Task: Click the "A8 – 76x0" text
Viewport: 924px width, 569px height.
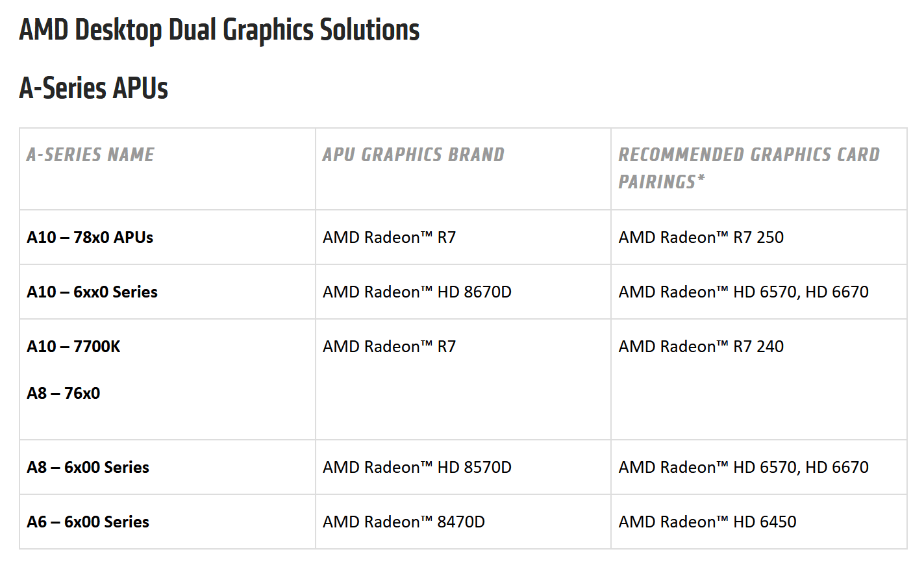Action: pyautogui.click(x=64, y=393)
